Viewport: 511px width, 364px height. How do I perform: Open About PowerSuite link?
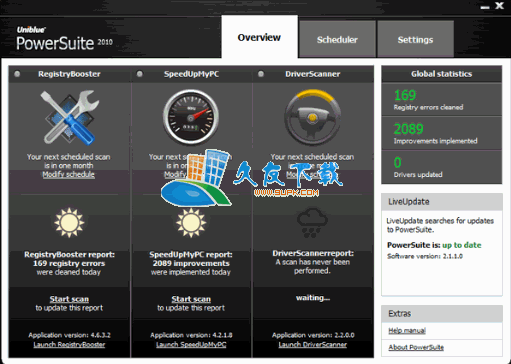click(416, 347)
